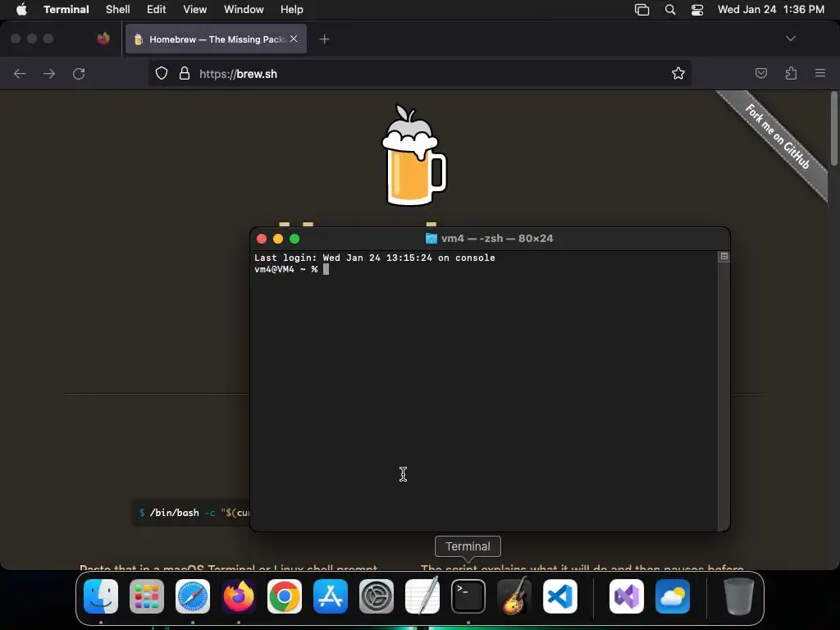840x630 pixels.
Task: Launch Google Chrome from the Dock
Action: coord(285,596)
